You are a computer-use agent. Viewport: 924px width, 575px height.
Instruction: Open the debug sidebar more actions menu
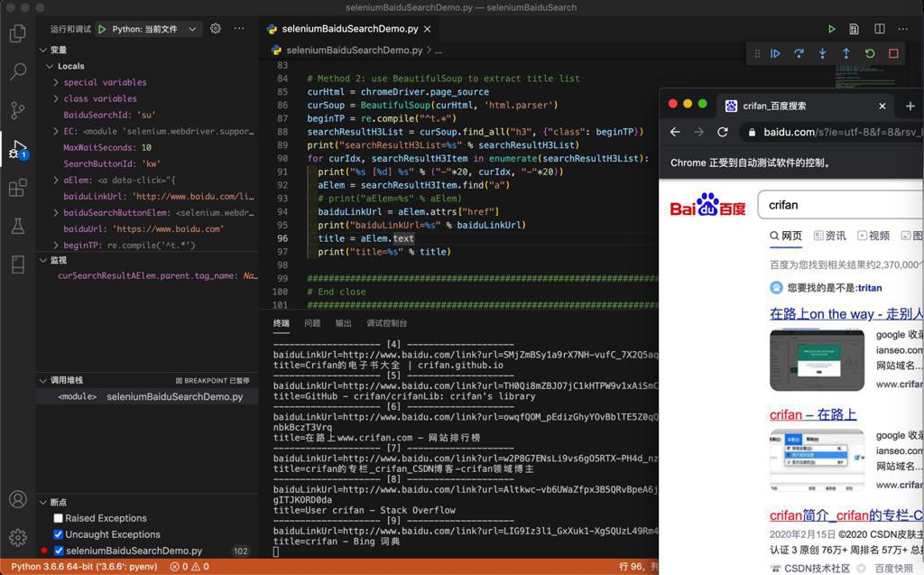pos(239,28)
